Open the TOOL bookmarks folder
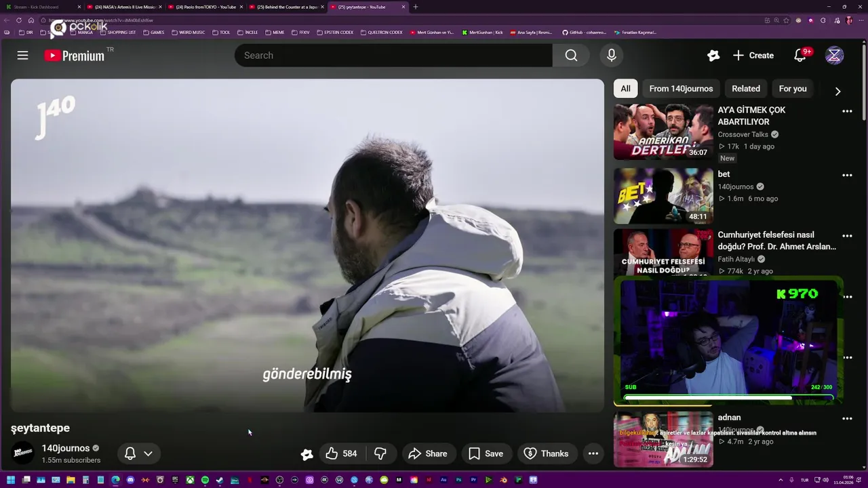868x488 pixels. [221, 32]
